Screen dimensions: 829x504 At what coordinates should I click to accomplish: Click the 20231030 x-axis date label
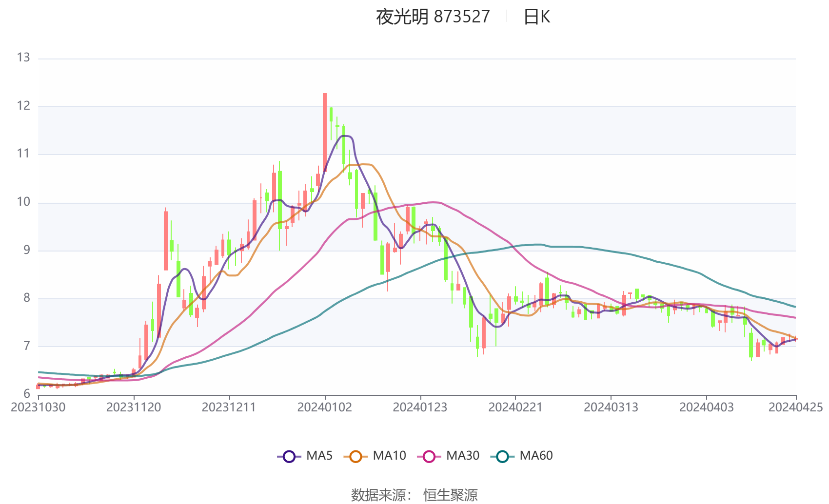point(38,407)
